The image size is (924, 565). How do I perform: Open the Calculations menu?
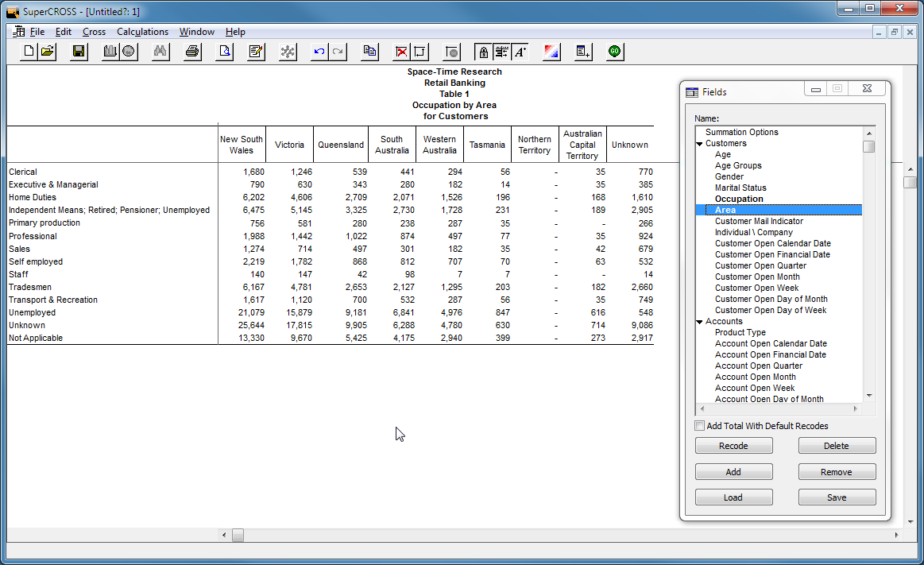(142, 32)
